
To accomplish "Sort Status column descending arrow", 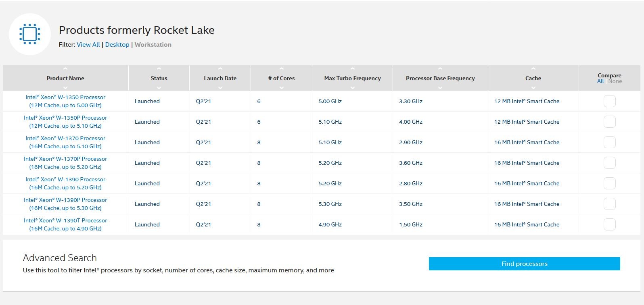I will coord(159,88).
